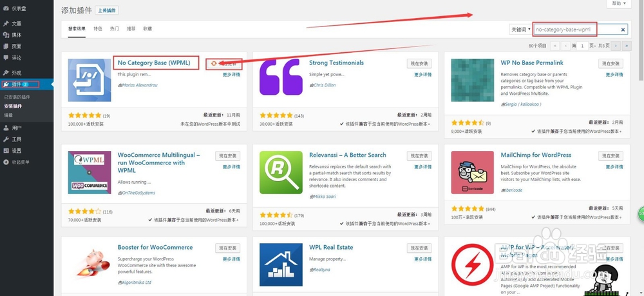Open the Relevanssi – A Better Search title

(x=348, y=155)
